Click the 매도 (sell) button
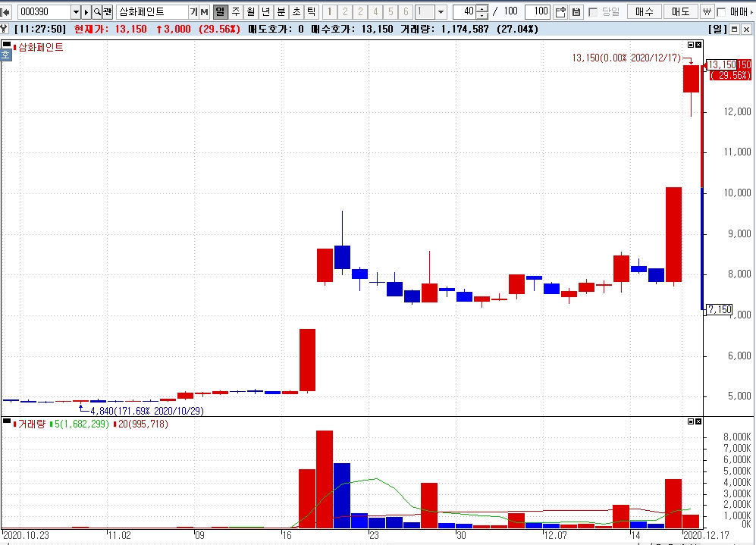Image resolution: width=756 pixels, height=545 pixels. click(x=680, y=11)
